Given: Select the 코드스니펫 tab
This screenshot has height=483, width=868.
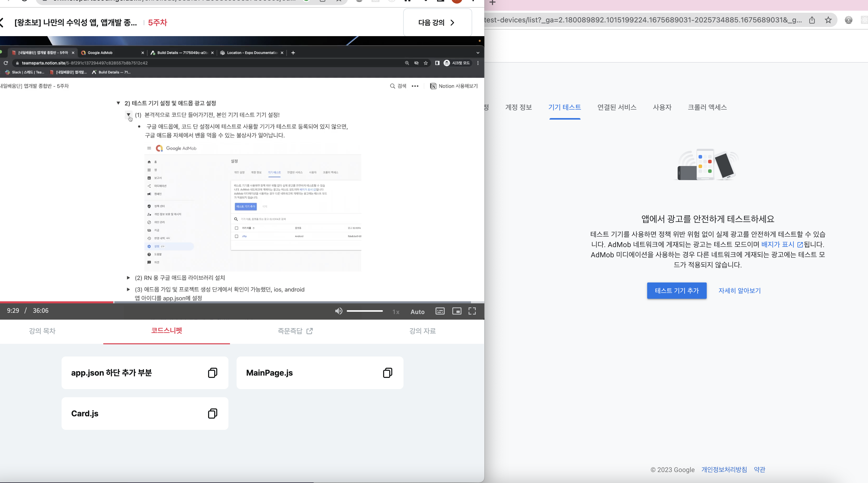Looking at the screenshot, I should [x=166, y=331].
